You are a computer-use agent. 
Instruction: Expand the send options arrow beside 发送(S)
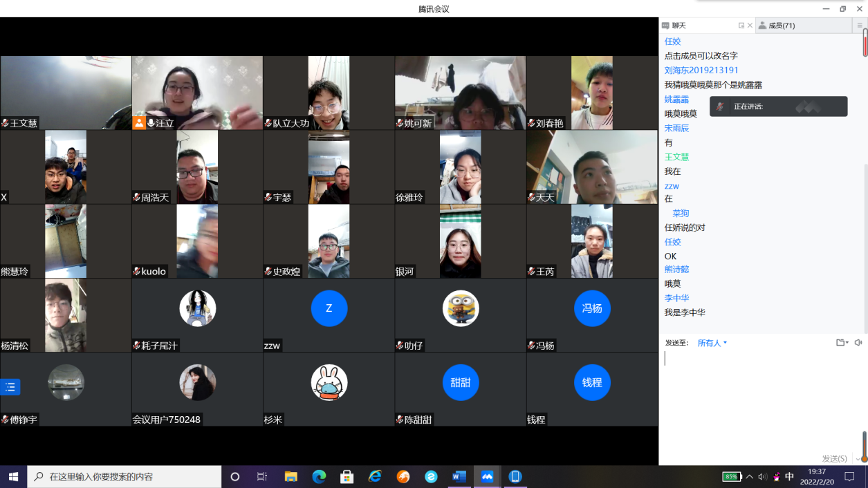[858, 459]
